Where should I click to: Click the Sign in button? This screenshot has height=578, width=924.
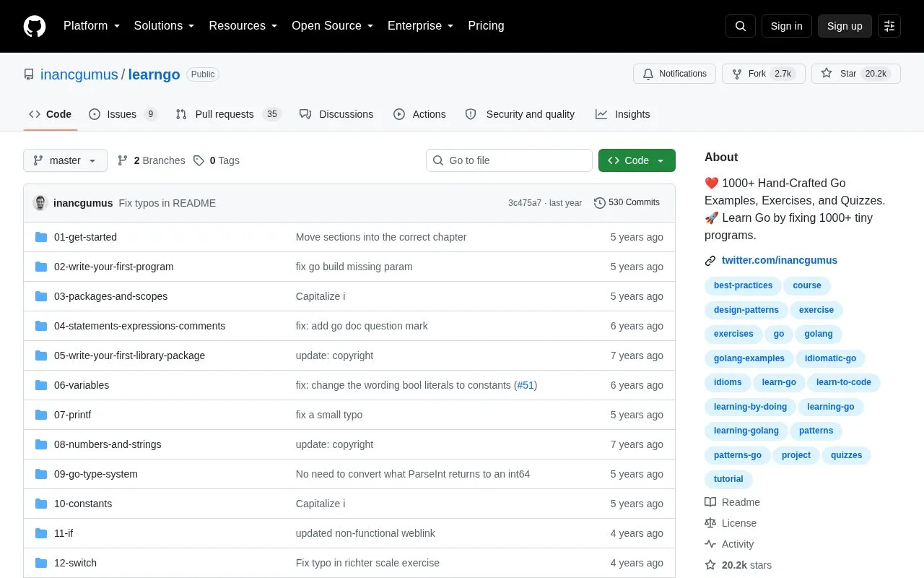pos(786,26)
